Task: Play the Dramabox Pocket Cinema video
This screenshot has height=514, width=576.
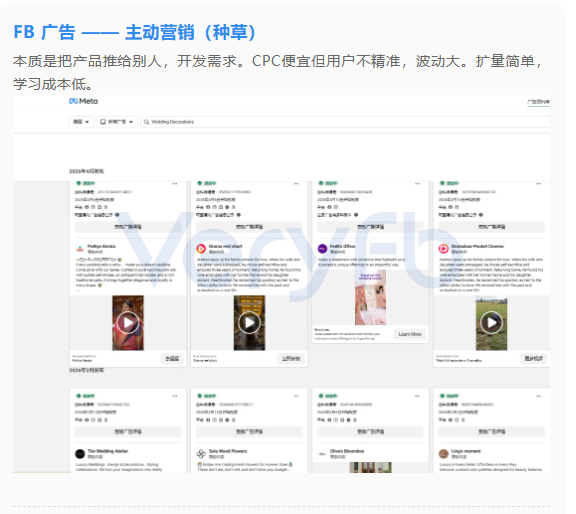Action: coord(492,323)
